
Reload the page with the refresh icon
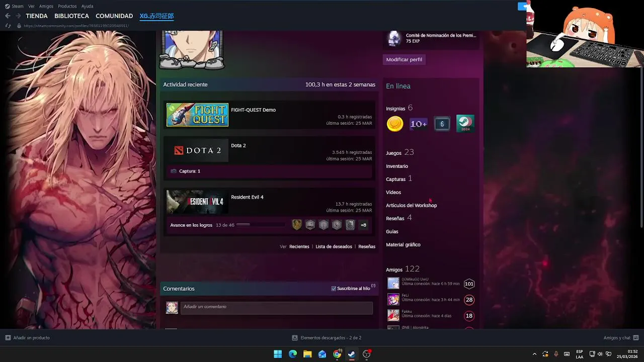pos(8,26)
